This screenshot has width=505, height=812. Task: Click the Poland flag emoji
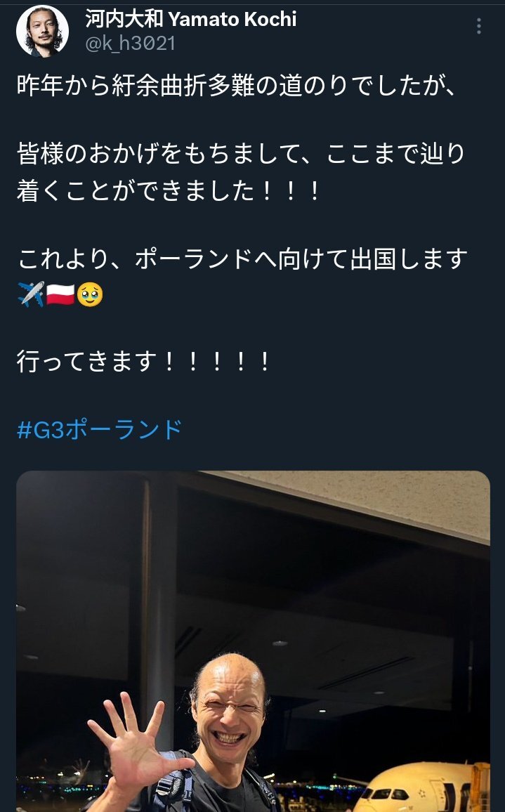[x=60, y=294]
